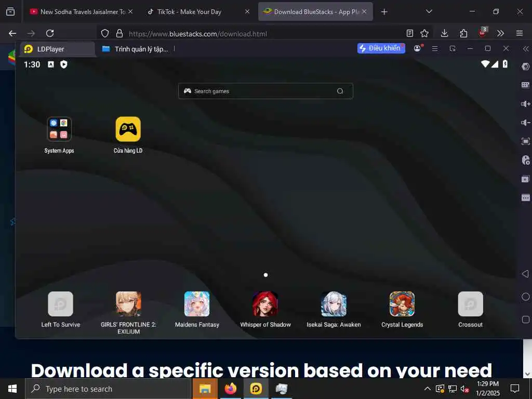The width and height of the screenshot is (532, 399).
Task: Click Type here to search box
Action: point(108,389)
